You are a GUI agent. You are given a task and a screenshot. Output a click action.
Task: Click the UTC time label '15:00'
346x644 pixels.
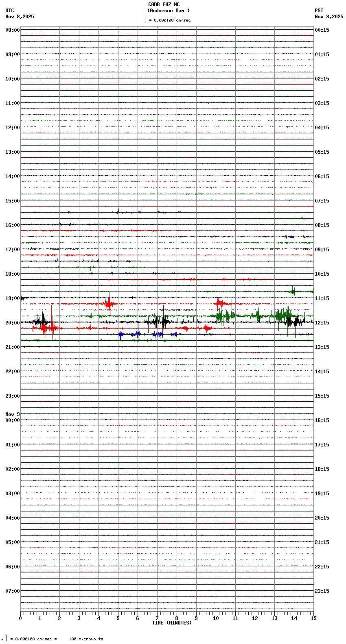12,201
